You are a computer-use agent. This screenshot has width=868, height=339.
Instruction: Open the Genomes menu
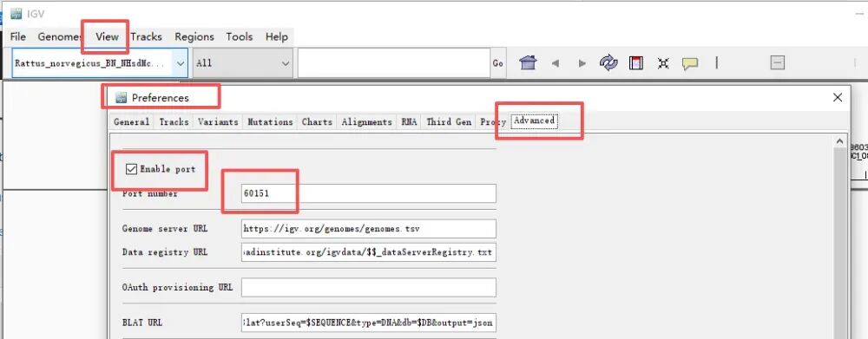pyautogui.click(x=60, y=37)
